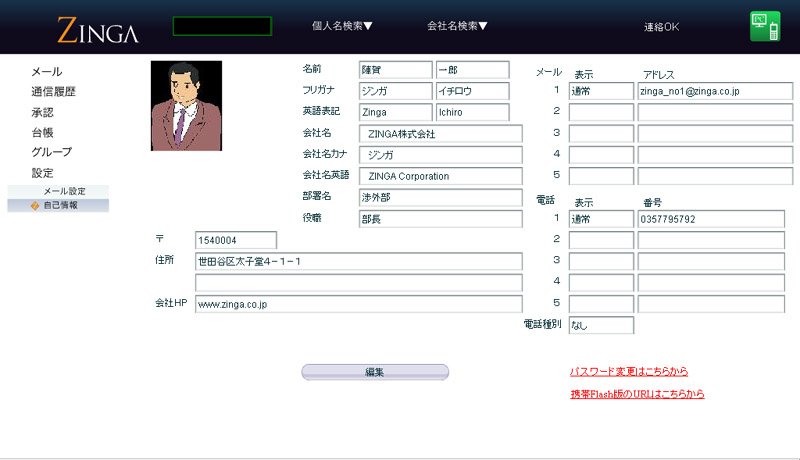
Task: Click mail address field zinga_no1@zinga.co.jp
Action: click(x=715, y=91)
